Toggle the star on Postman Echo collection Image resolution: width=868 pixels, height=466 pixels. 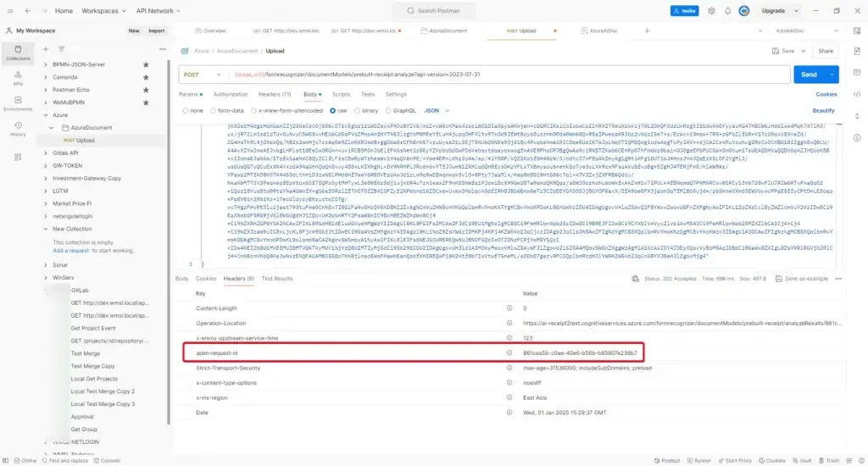point(146,90)
